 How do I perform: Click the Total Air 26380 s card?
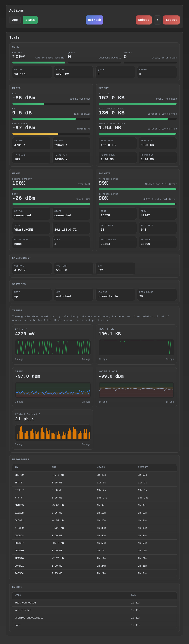coord(71,157)
